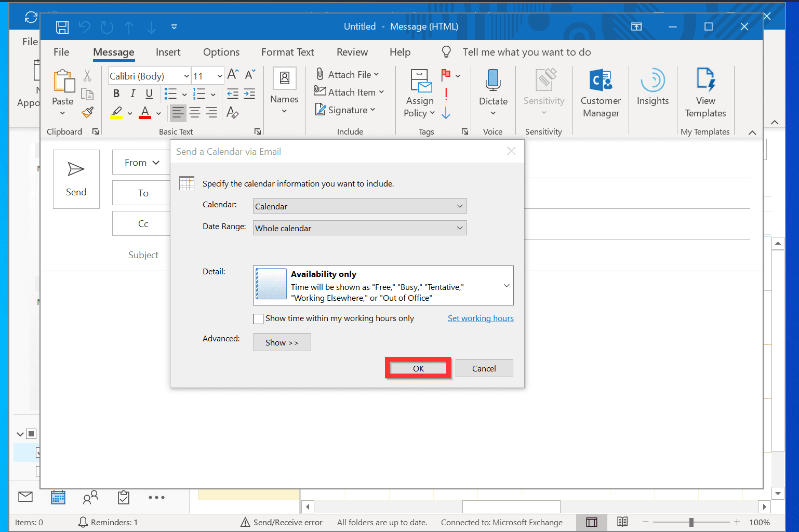
Task: Pick a font color from the swatch
Action: tap(144, 113)
